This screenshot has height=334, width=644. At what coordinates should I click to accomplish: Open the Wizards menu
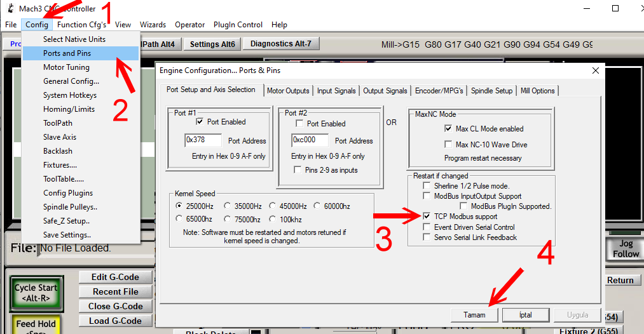pos(153,25)
